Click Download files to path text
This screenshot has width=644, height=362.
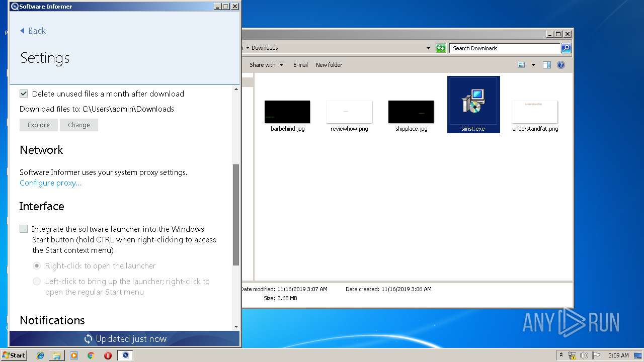97,109
